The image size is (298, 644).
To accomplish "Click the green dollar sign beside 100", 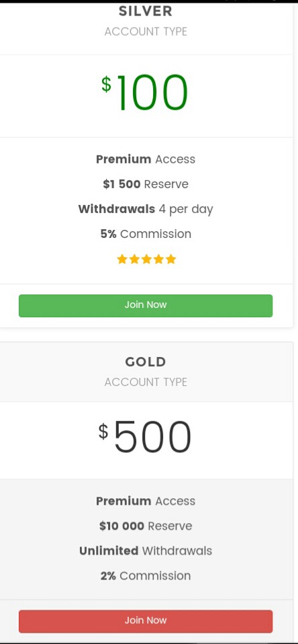I will [107, 84].
